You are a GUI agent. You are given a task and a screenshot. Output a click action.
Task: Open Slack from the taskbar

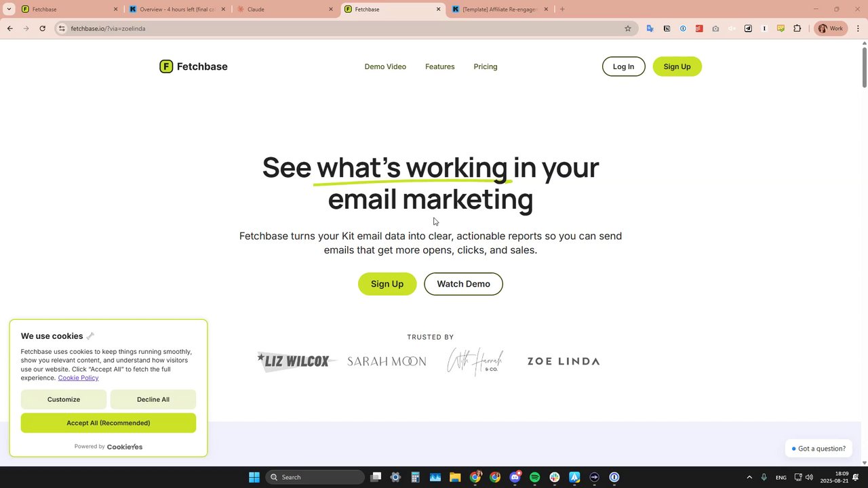coord(555,477)
